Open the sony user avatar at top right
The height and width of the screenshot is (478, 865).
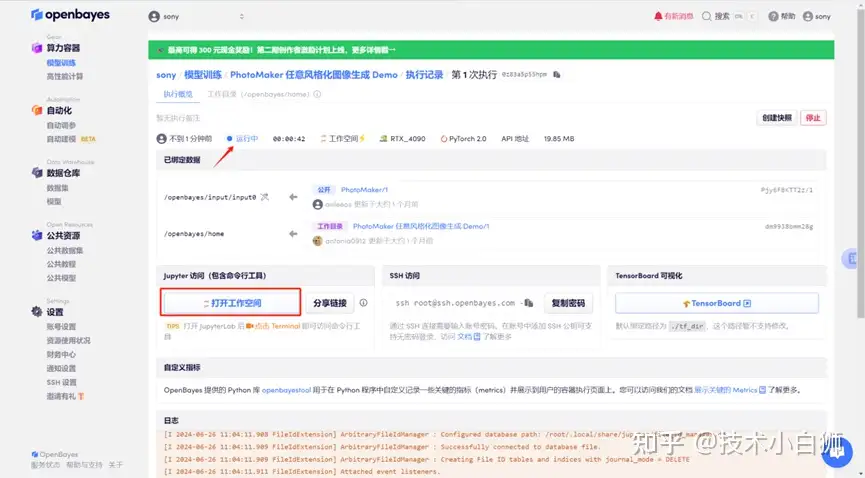click(x=808, y=17)
